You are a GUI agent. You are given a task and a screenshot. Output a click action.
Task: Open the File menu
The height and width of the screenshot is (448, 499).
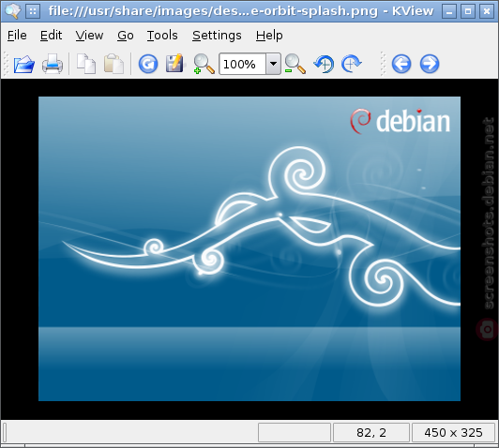[x=17, y=36]
